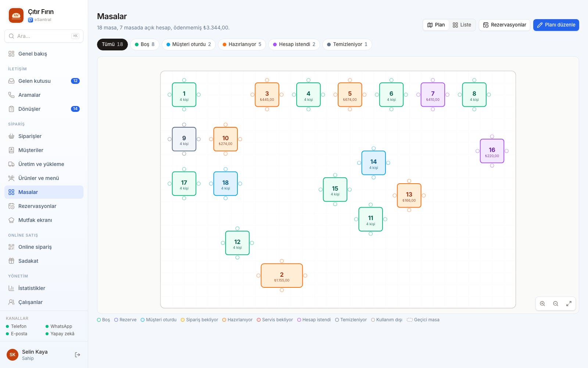Screen dimensions: 588x368
Task: Switch to Plan view
Action: click(x=436, y=25)
